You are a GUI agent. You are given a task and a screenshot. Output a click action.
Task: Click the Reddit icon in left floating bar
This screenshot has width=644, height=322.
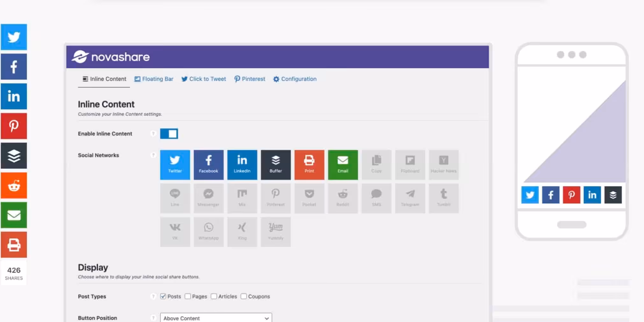[x=14, y=185]
